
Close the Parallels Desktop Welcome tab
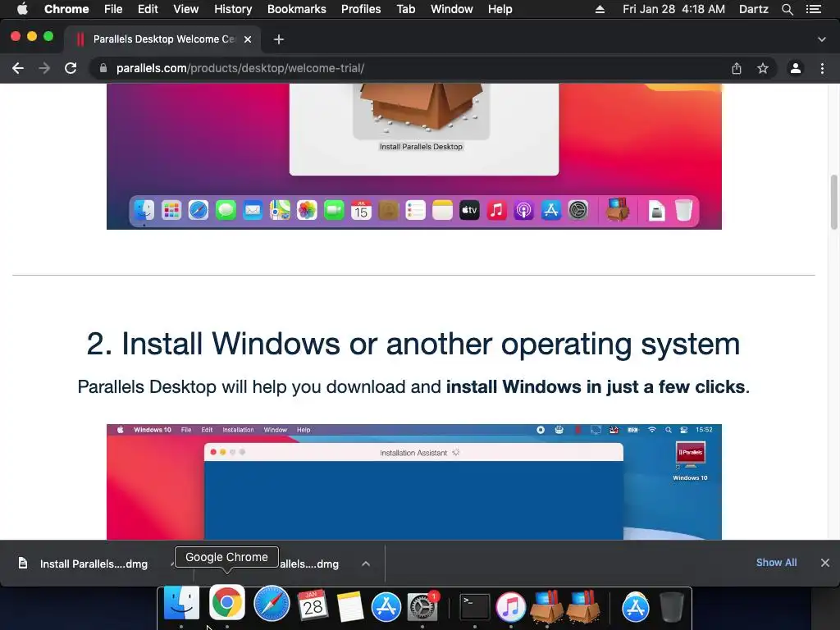point(248,39)
